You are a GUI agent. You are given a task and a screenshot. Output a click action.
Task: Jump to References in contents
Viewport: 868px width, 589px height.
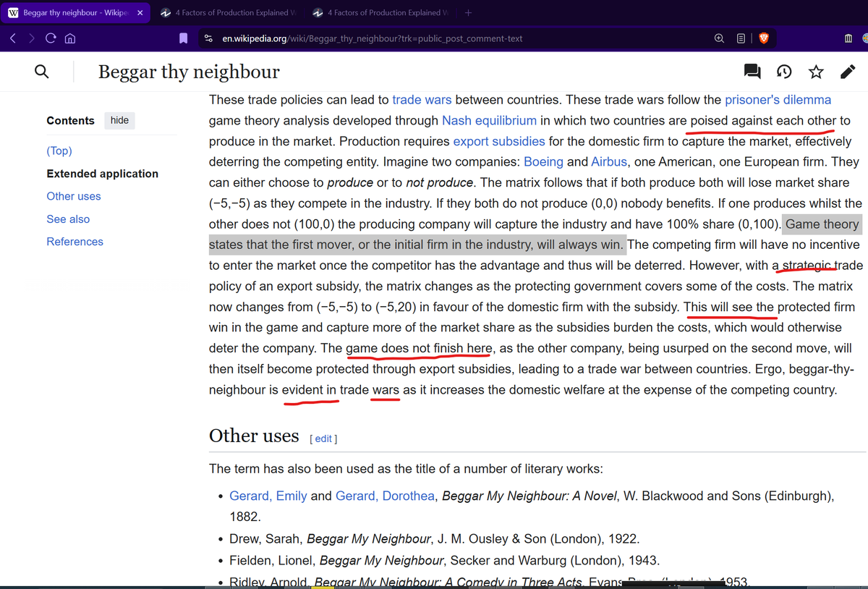[x=75, y=242]
